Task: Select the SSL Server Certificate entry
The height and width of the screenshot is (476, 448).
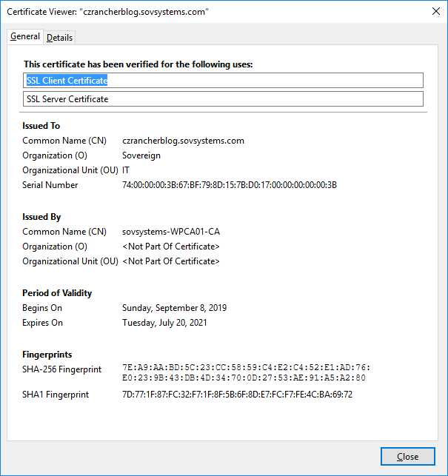Action: 222,99
